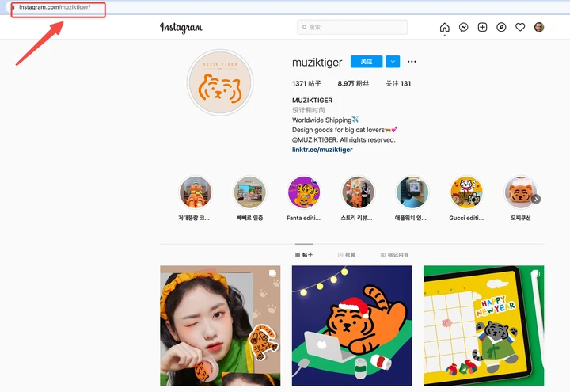The width and height of the screenshot is (570, 392).
Task: Focus the 搜索 search field
Action: point(352,27)
